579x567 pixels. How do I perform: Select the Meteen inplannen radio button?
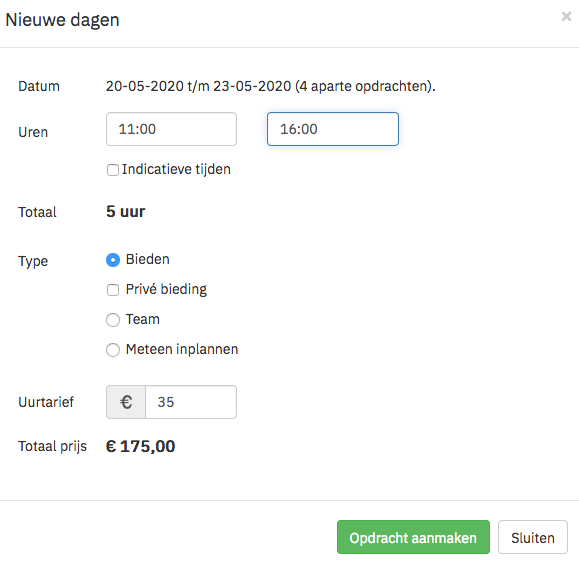tap(113, 350)
